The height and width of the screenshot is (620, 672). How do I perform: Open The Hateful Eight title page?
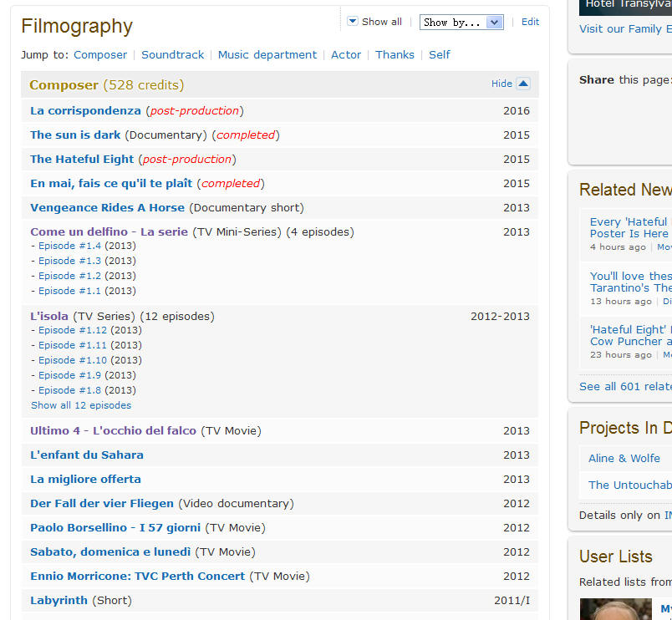[82, 160]
